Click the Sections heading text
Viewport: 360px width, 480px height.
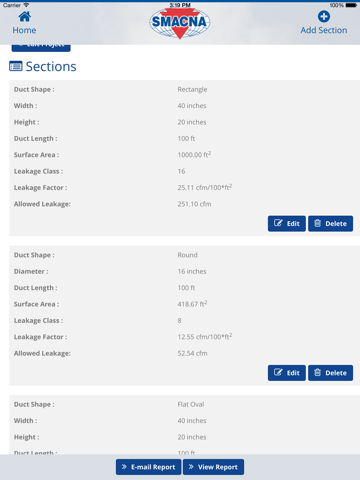(51, 67)
